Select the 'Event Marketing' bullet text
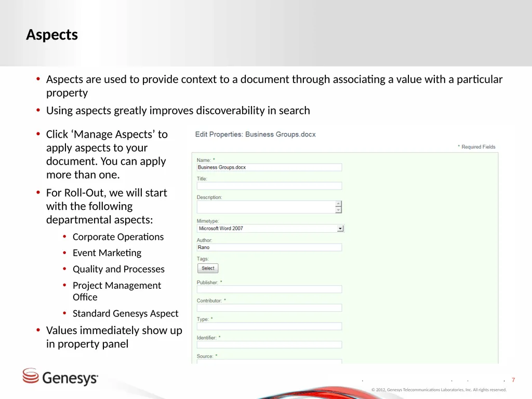Screen dimensions: 532x399 (x=107, y=253)
